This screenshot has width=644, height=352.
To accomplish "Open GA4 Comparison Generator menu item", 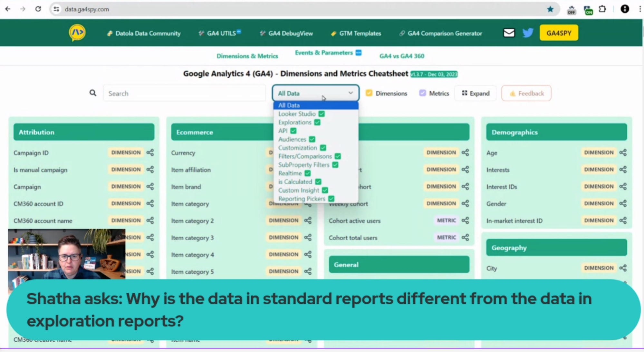I will (x=441, y=33).
